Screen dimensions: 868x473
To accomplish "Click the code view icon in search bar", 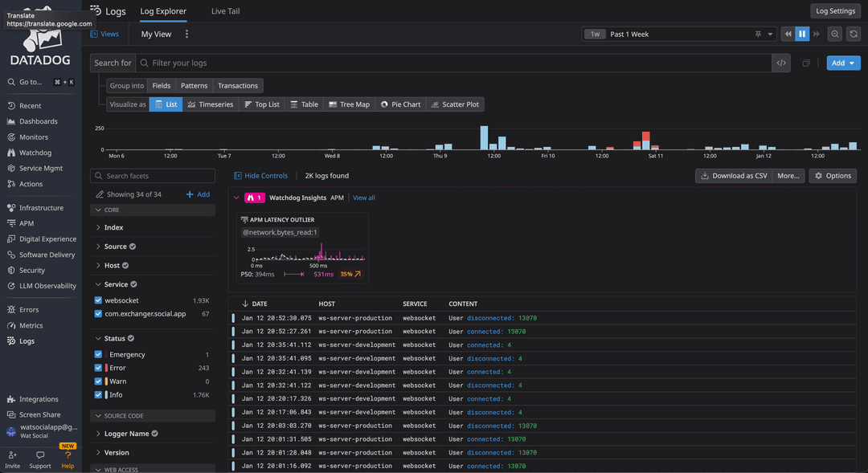I will pyautogui.click(x=781, y=63).
